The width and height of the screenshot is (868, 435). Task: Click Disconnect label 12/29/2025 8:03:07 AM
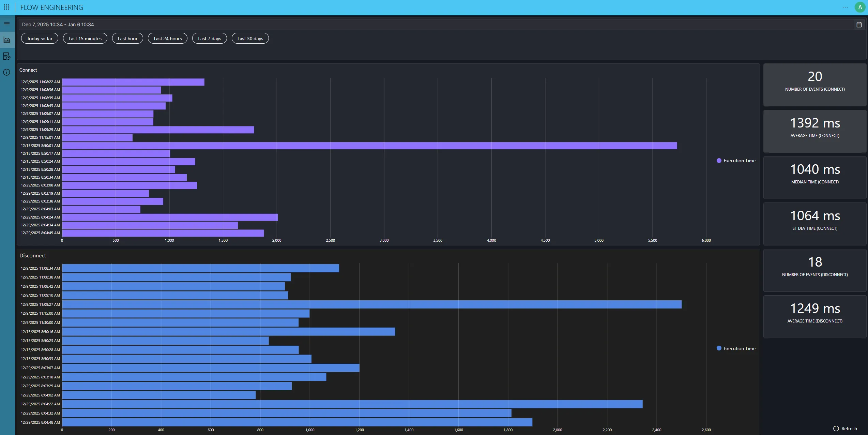pos(40,368)
